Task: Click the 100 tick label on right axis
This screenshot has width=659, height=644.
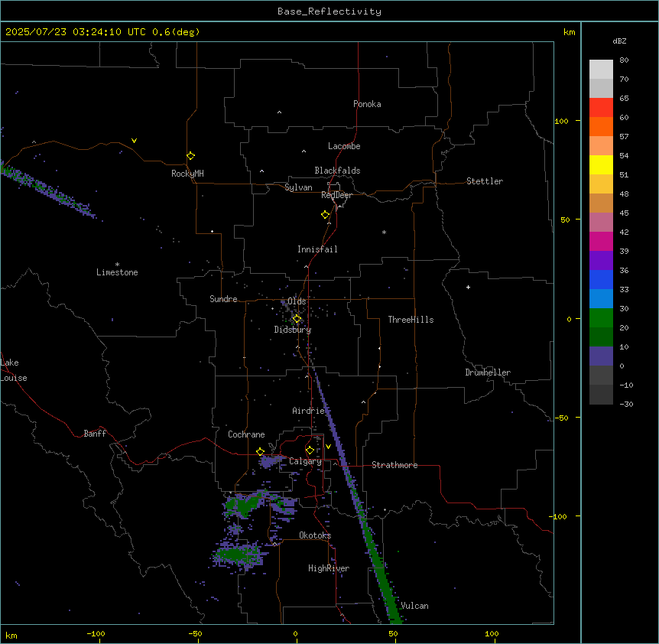Action: (x=561, y=121)
